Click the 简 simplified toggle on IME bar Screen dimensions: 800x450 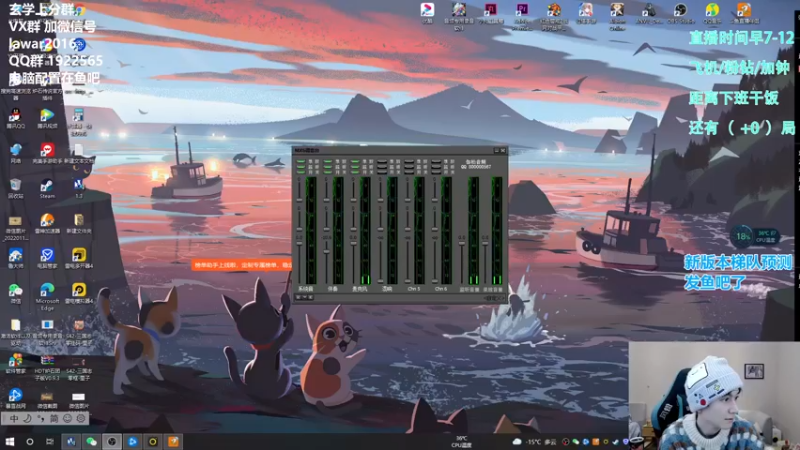tap(54, 418)
